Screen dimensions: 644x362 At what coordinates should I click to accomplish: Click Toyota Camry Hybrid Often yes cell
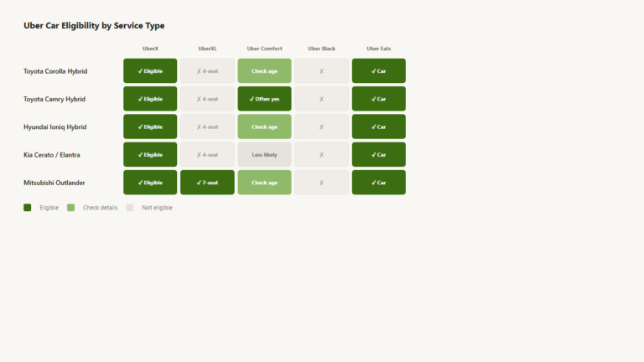tap(264, 99)
